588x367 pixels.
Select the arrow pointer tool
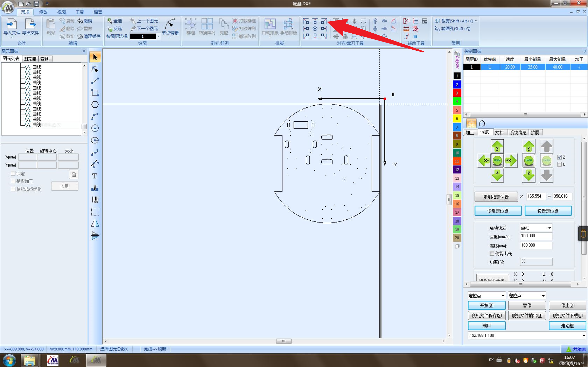click(95, 57)
